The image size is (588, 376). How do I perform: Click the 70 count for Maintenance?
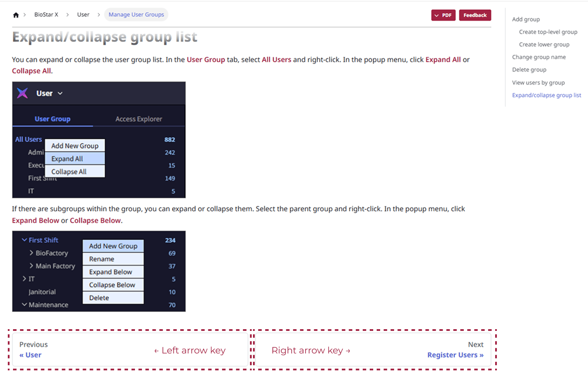(172, 305)
